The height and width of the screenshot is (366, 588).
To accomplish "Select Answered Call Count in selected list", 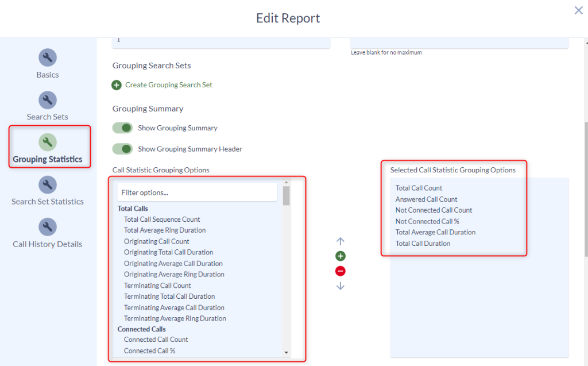I will [427, 199].
